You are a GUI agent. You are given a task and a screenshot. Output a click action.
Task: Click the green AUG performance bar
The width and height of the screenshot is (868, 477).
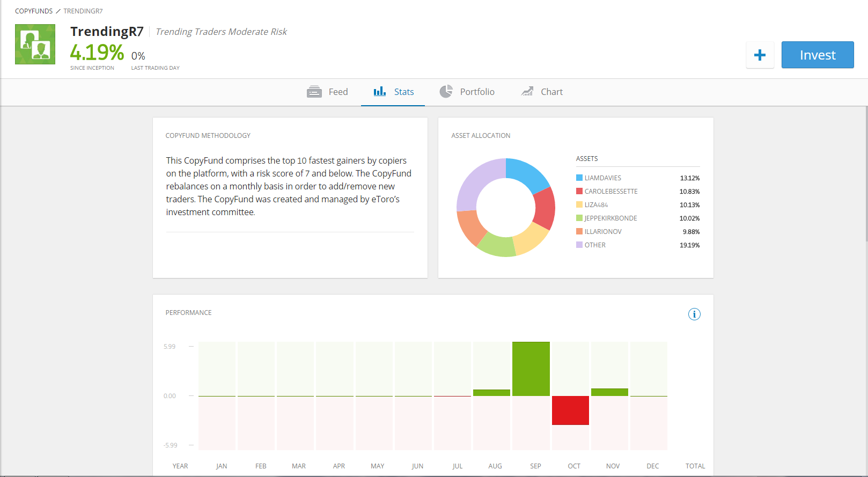[491, 393]
